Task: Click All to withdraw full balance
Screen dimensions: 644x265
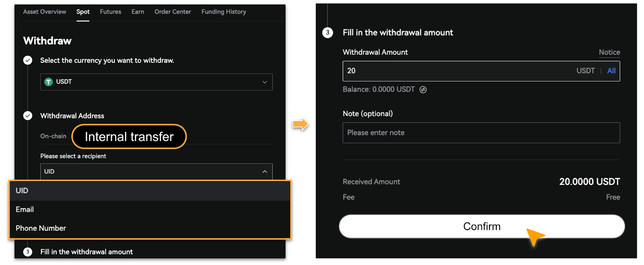Action: [611, 71]
